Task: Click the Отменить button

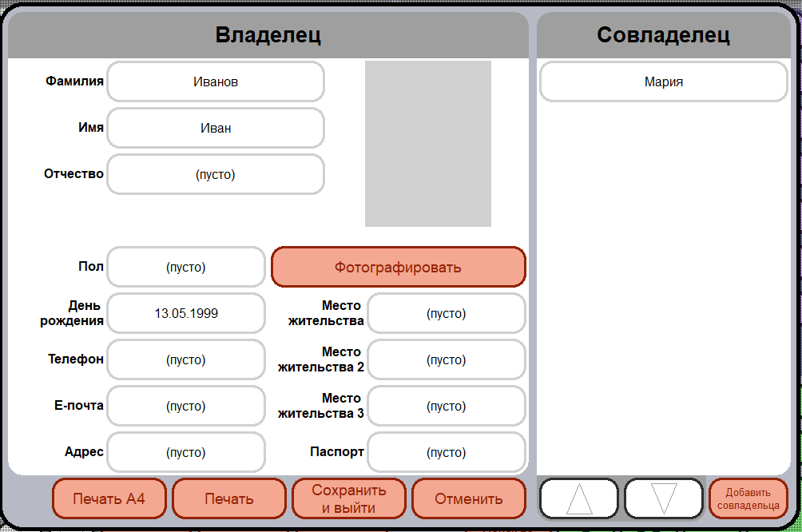Action: pos(469,498)
